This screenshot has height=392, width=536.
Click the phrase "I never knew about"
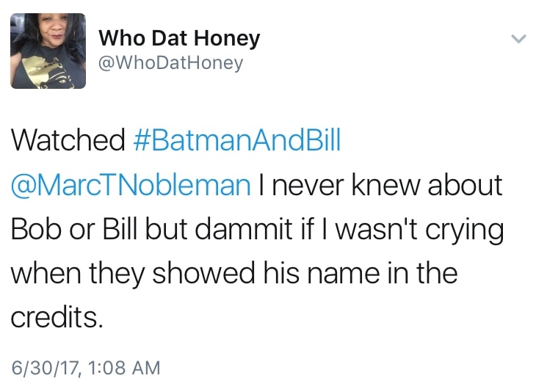click(x=380, y=184)
